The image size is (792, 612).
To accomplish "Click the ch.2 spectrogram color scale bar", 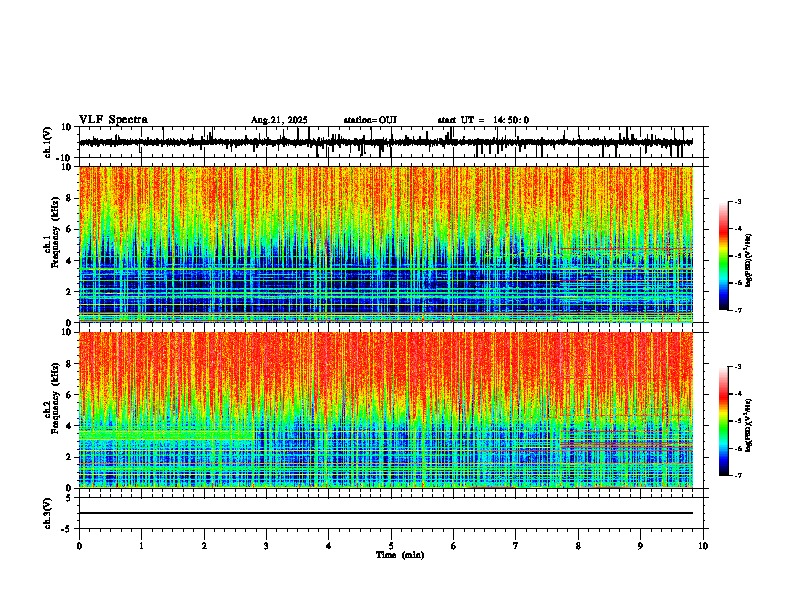I will click(x=724, y=421).
